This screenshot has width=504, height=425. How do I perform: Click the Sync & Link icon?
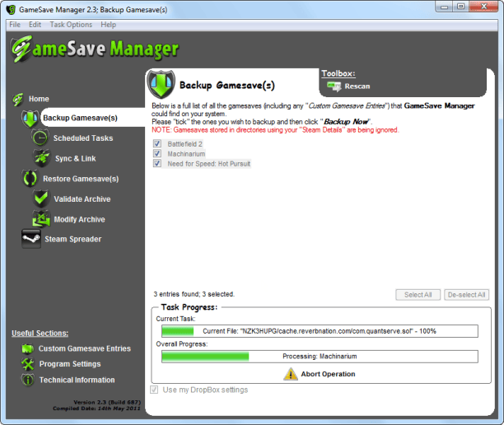[42, 158]
